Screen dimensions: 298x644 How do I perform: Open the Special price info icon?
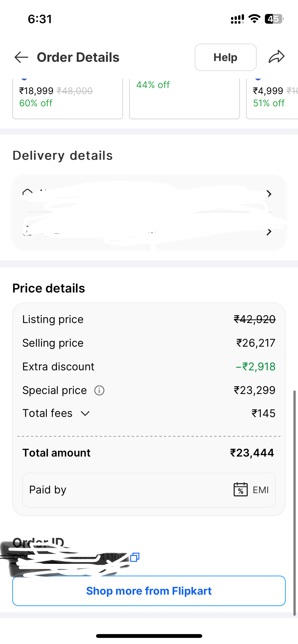(x=99, y=390)
